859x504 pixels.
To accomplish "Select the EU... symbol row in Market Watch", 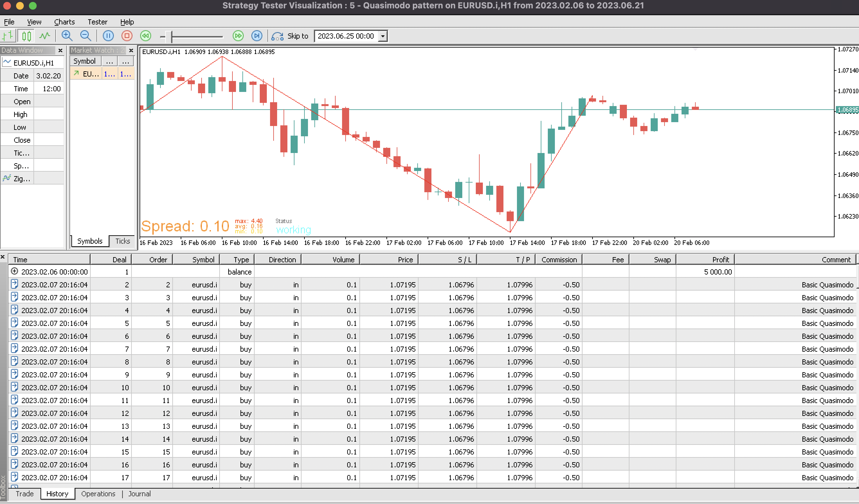I will 102,74.
